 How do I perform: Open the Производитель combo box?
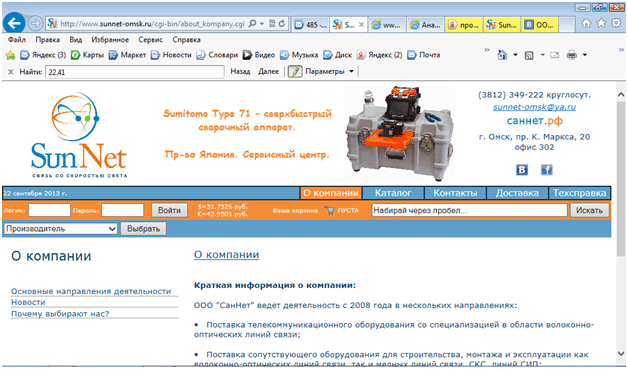[60, 229]
